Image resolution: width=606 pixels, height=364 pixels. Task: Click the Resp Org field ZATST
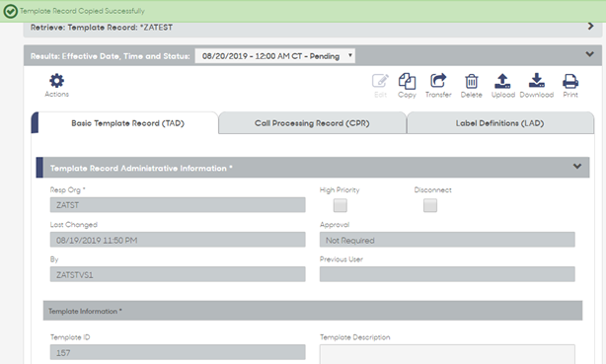pyautogui.click(x=178, y=205)
